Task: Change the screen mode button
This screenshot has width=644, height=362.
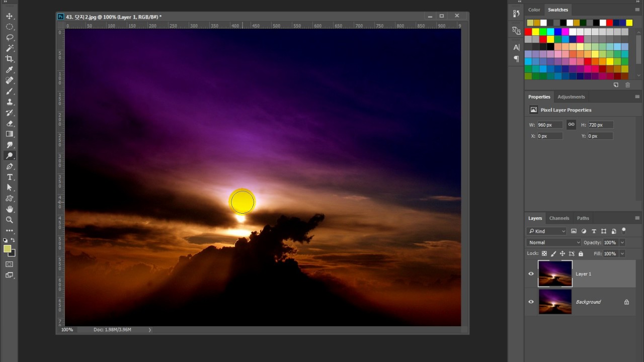Action: pos(10,275)
